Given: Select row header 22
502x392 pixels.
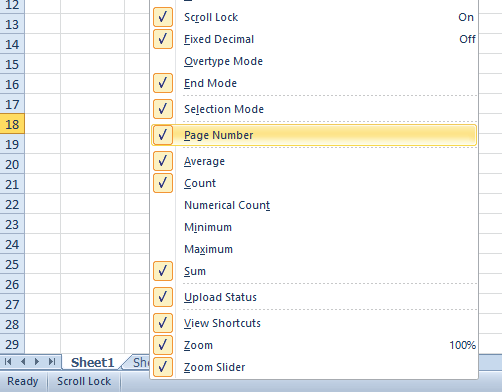Looking at the screenshot, I should (x=12, y=204).
